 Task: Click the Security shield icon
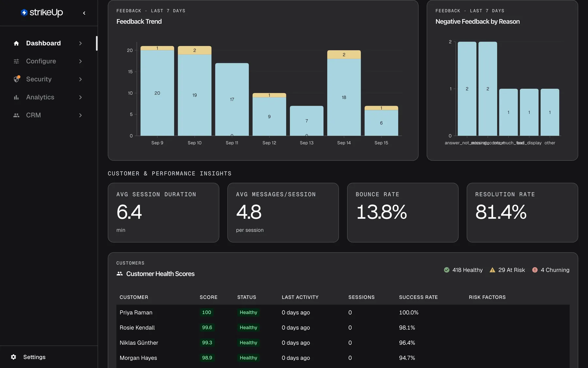17,79
